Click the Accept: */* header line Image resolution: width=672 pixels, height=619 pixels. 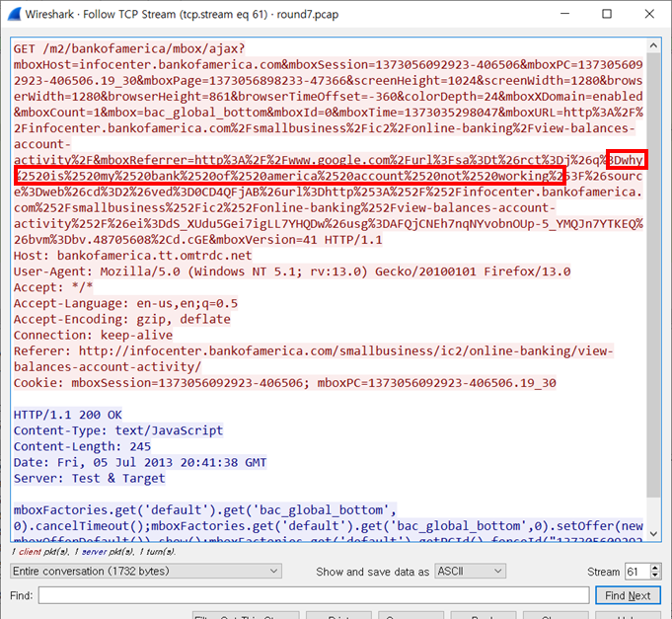point(53,287)
